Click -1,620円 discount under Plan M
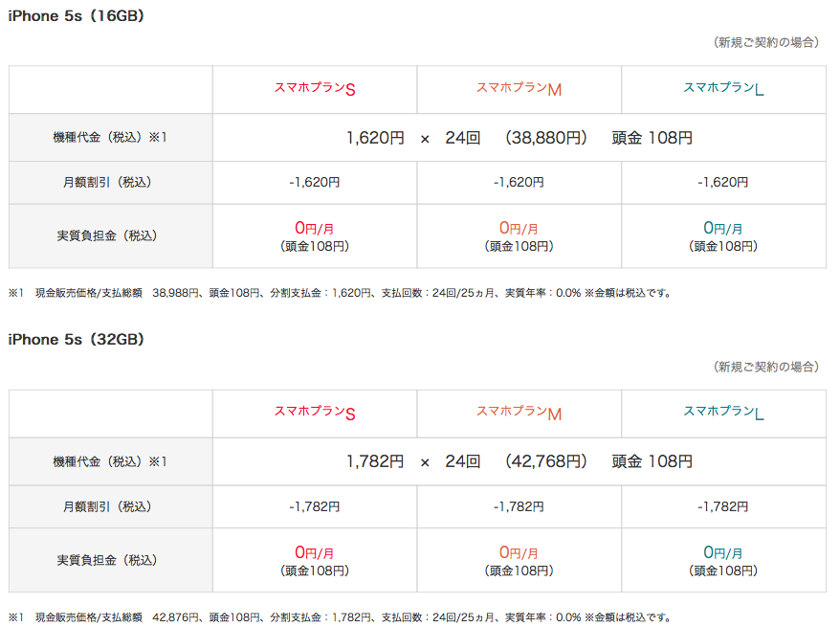The image size is (840, 627). tap(519, 183)
